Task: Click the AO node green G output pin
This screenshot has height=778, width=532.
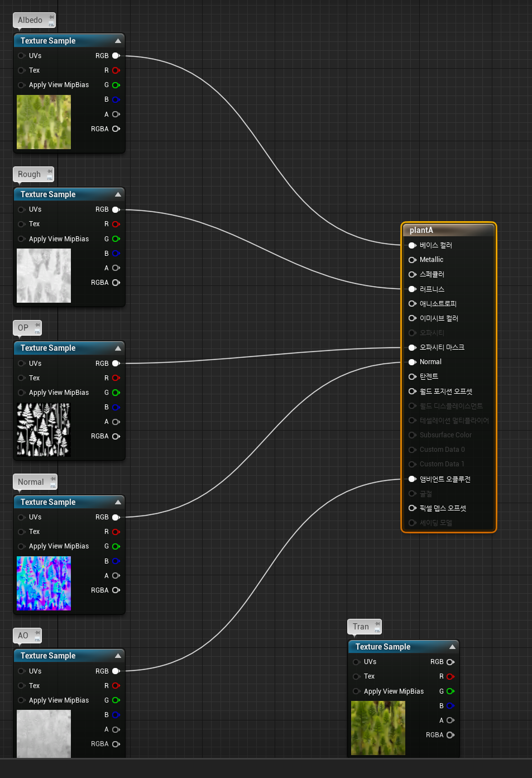Action: click(116, 700)
